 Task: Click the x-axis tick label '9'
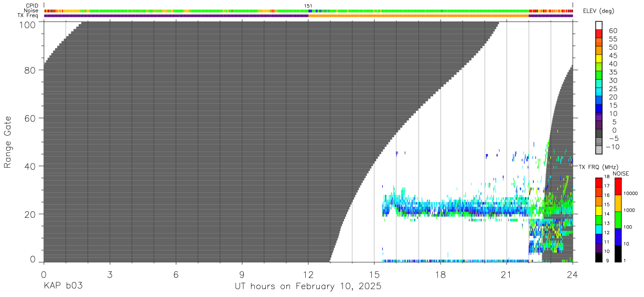(242, 274)
